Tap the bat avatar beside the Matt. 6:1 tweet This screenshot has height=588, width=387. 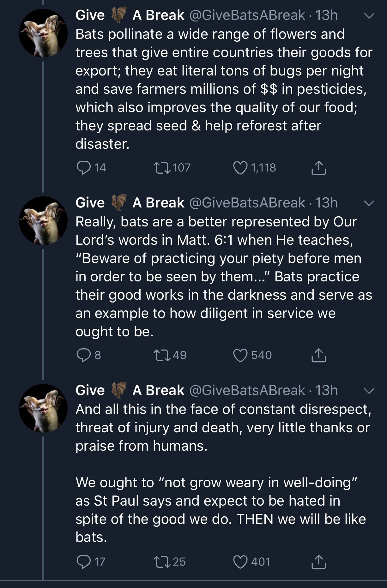click(x=43, y=221)
